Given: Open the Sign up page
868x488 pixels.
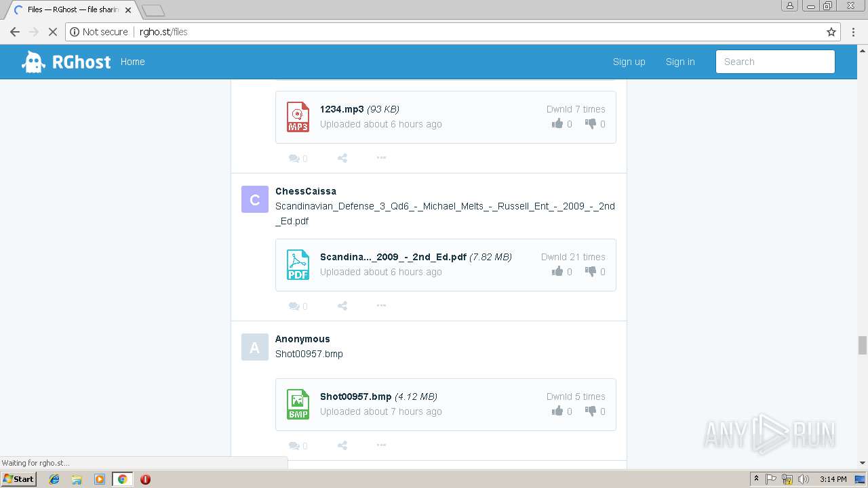Looking at the screenshot, I should pos(629,62).
